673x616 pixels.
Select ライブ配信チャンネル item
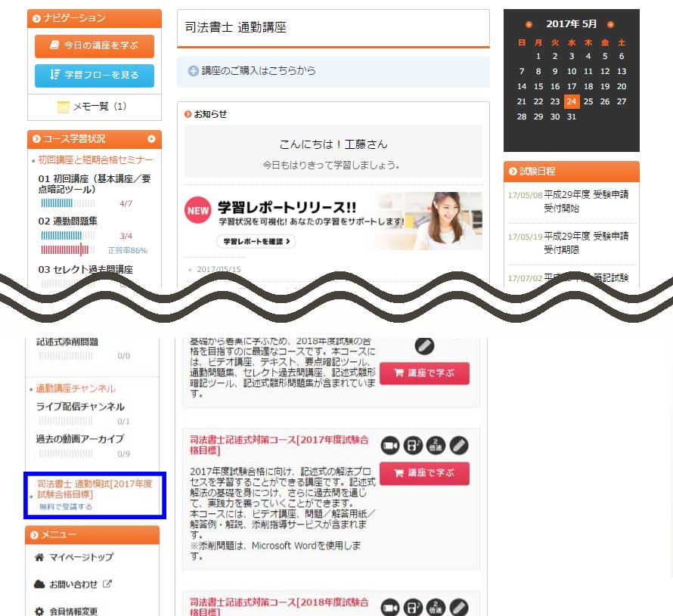coord(80,407)
